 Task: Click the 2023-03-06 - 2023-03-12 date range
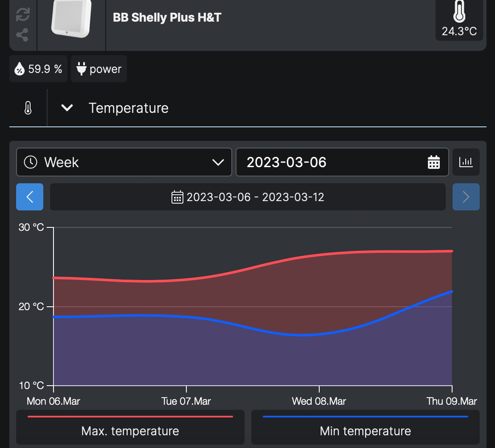[x=248, y=197]
